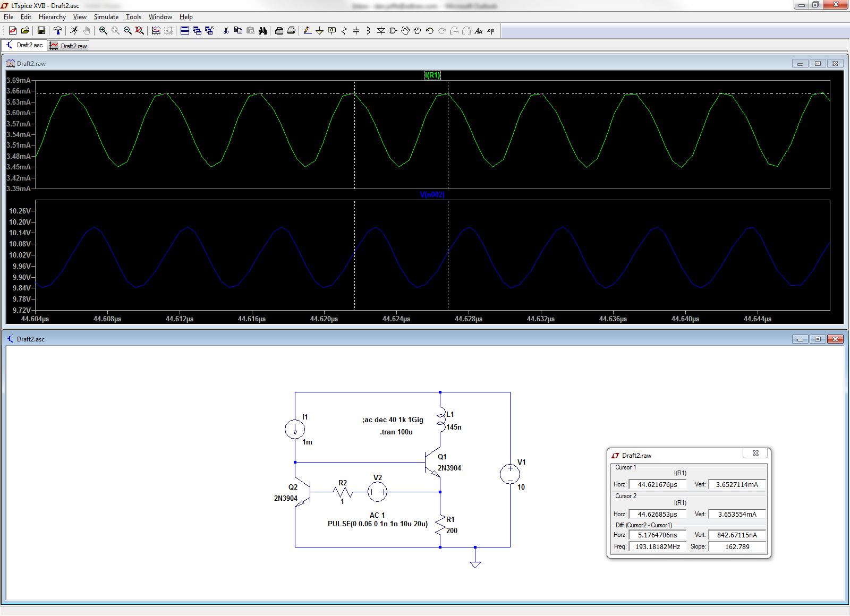The image size is (850, 616).
Task: Switch to the Draft2.asc tab
Action: 24,45
